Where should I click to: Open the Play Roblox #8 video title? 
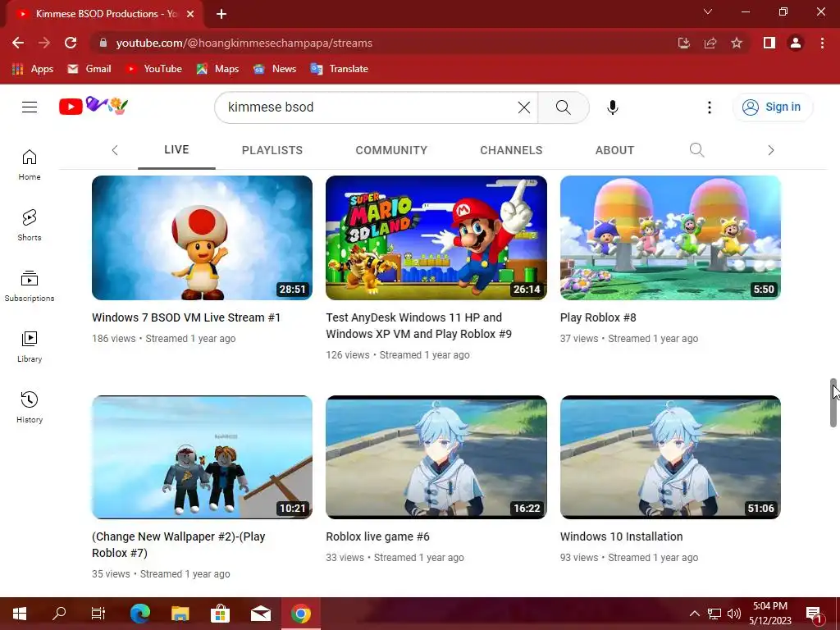598,317
